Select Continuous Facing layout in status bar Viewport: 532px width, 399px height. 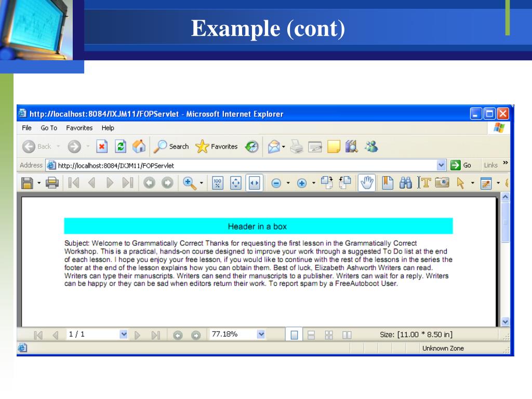pos(329,335)
